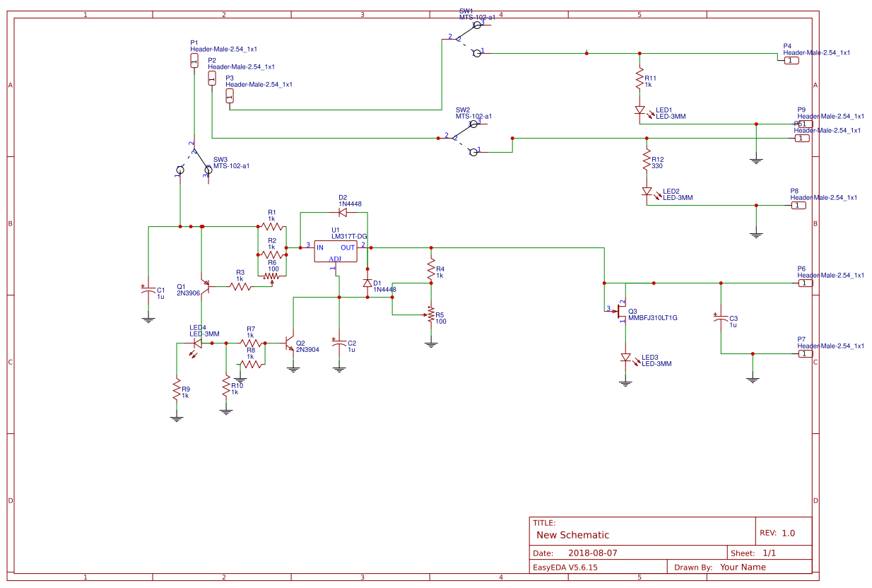Select the "Sheet: 1/1" field
This screenshot has width=872, height=588.
(x=753, y=553)
